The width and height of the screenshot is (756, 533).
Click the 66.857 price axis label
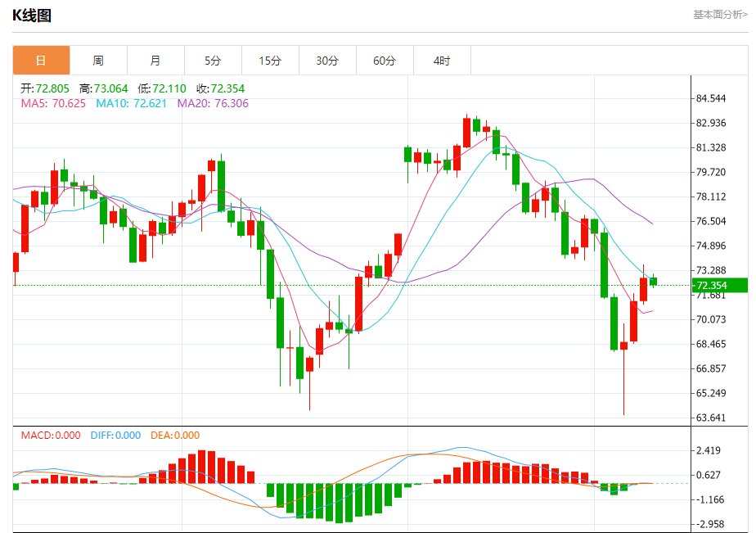[711, 368]
